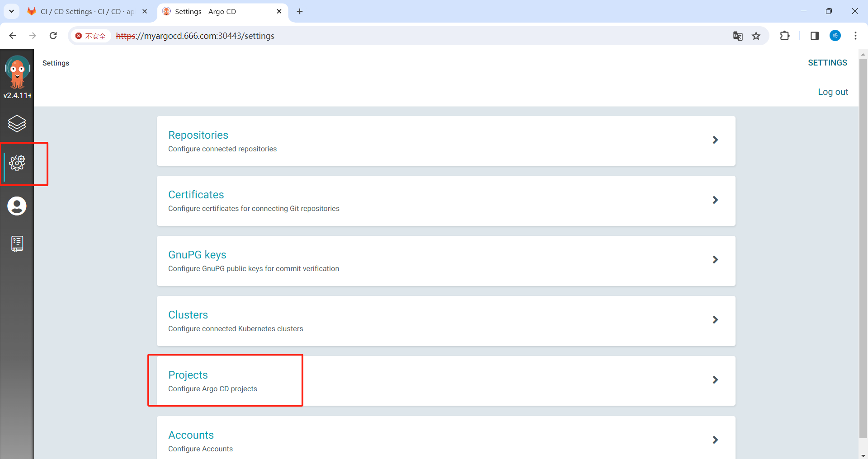Click the Documentation icon in the sidebar
Image resolution: width=868 pixels, height=459 pixels.
[17, 244]
